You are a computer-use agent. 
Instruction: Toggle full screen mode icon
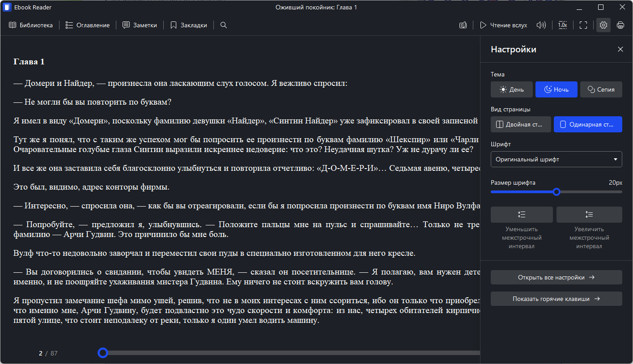[583, 25]
